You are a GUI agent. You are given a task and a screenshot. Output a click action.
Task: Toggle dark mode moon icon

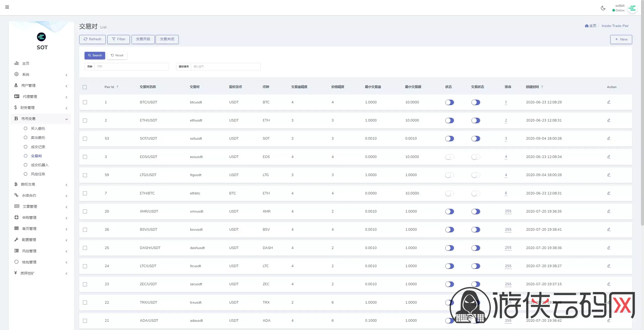coord(603,8)
